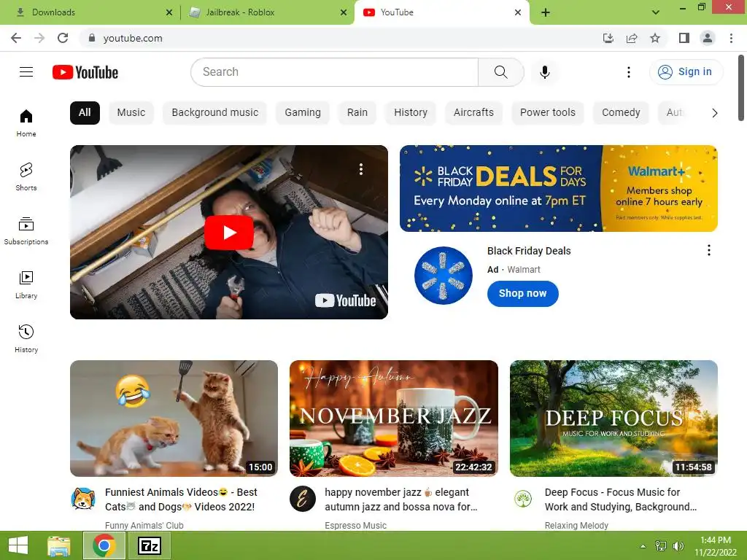This screenshot has width=747, height=560.
Task: Open featured video three-dot options
Action: tap(361, 169)
